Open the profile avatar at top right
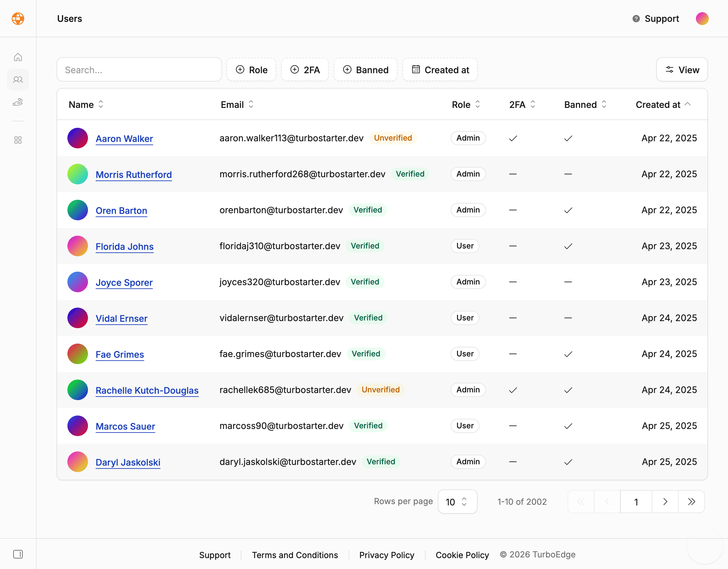This screenshot has width=728, height=569. (702, 18)
